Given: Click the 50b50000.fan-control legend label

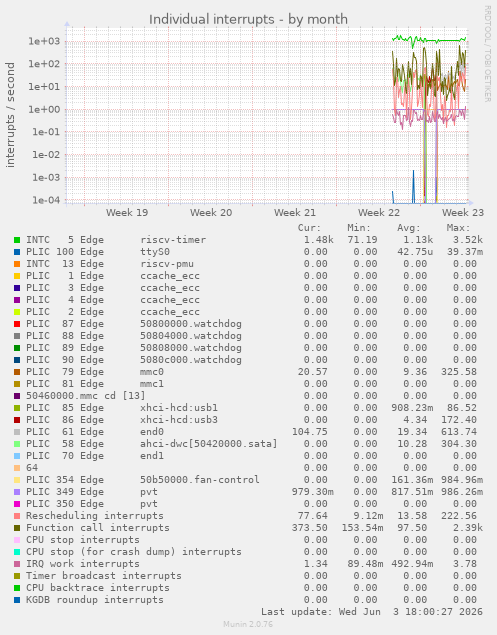Looking at the screenshot, I should 200,480.
